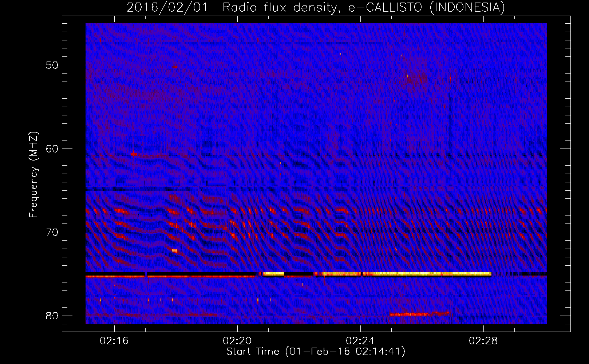The image size is (589, 364).
Task: Click the 'Start Time (01-Feb-16 02:14:41)' label
Action: (316, 352)
